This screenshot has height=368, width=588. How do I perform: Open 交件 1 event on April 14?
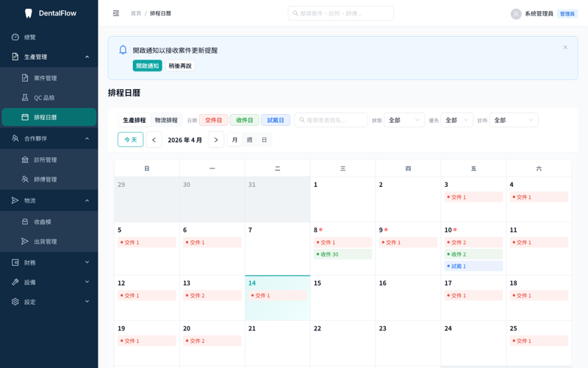tap(278, 296)
